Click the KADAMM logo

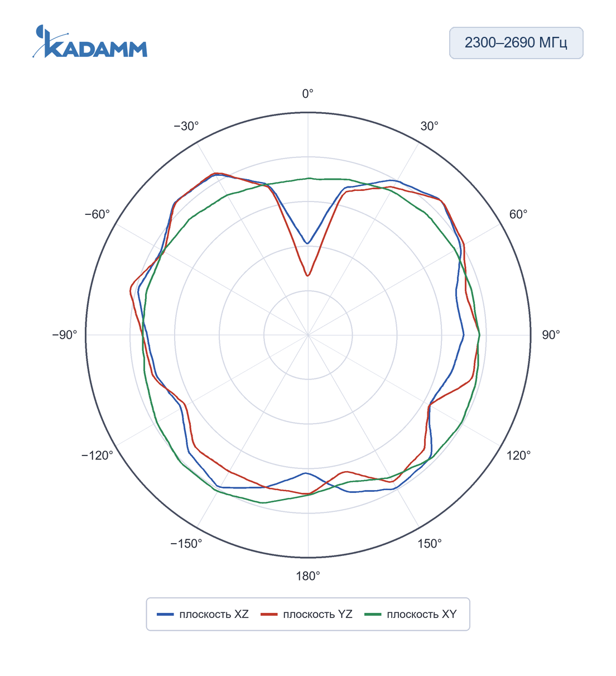coord(90,41)
